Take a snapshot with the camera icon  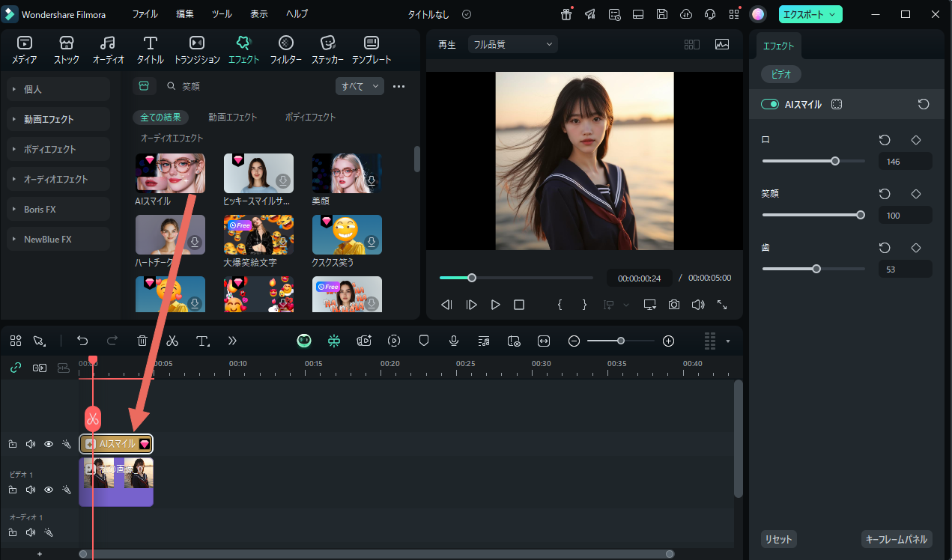tap(674, 305)
